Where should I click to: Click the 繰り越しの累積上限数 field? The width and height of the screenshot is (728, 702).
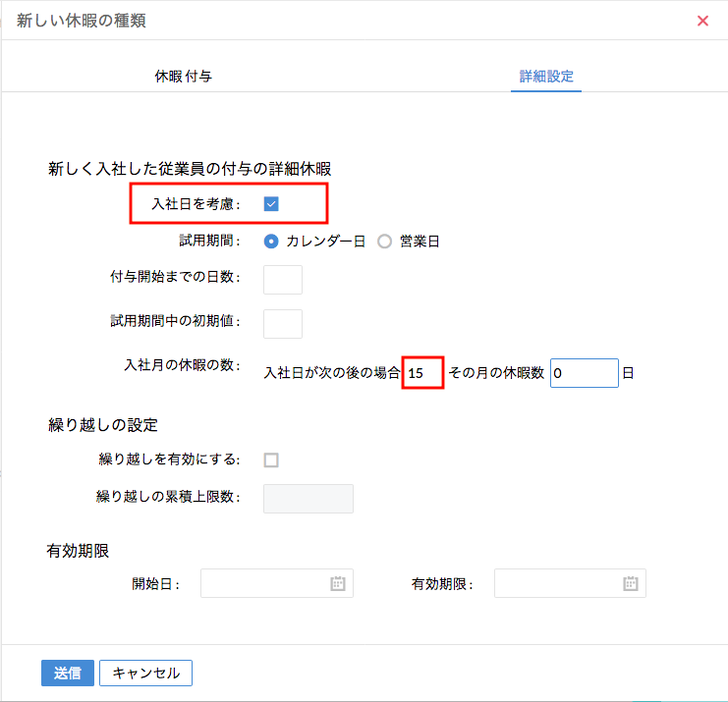tap(308, 498)
